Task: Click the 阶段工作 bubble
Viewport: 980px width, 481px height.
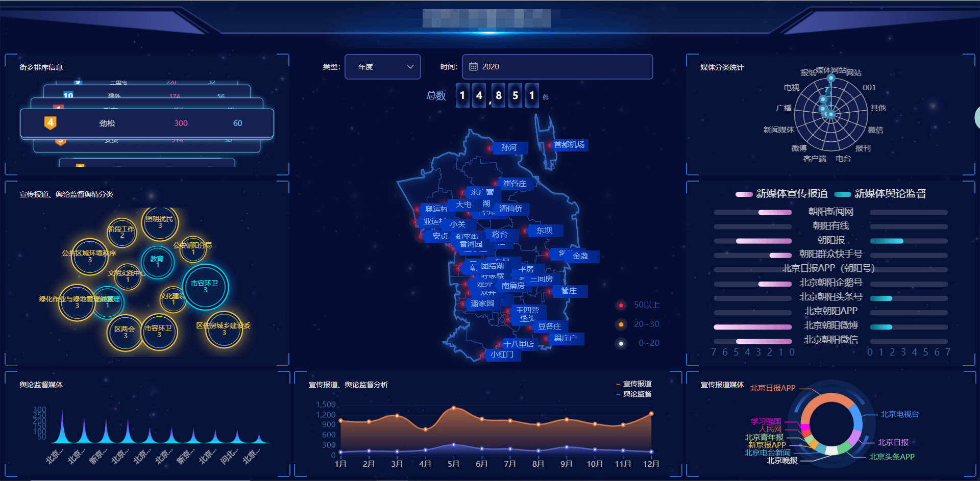Action: (122, 232)
